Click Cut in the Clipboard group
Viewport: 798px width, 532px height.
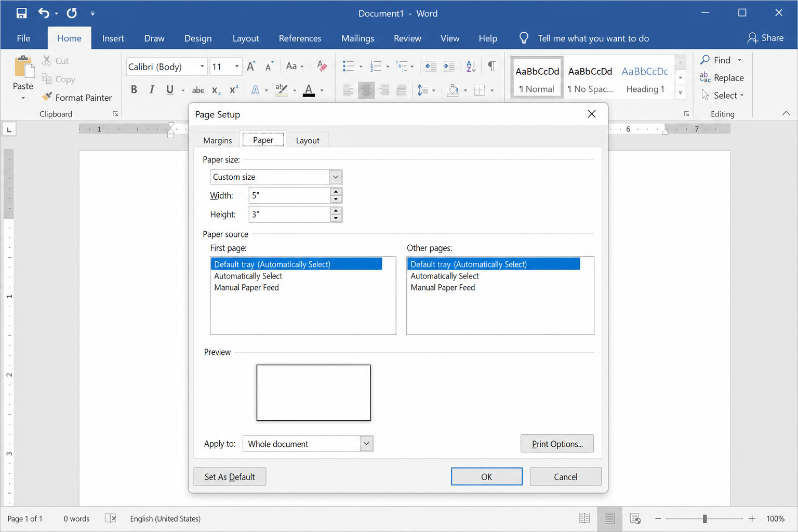[x=56, y=61]
